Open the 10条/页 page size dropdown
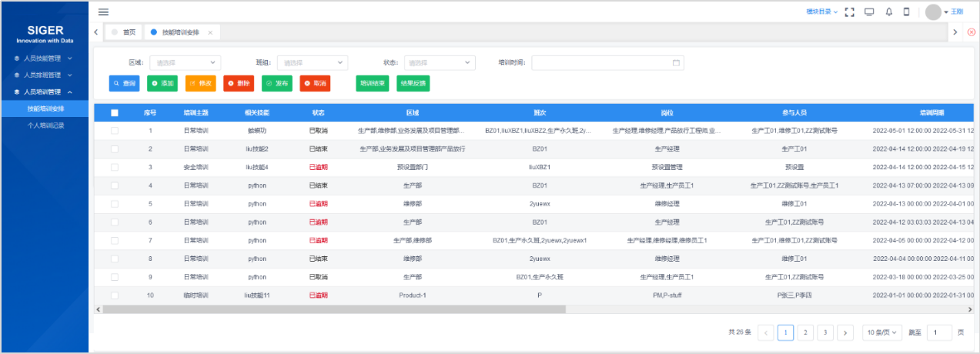The width and height of the screenshot is (980, 354). (881, 332)
